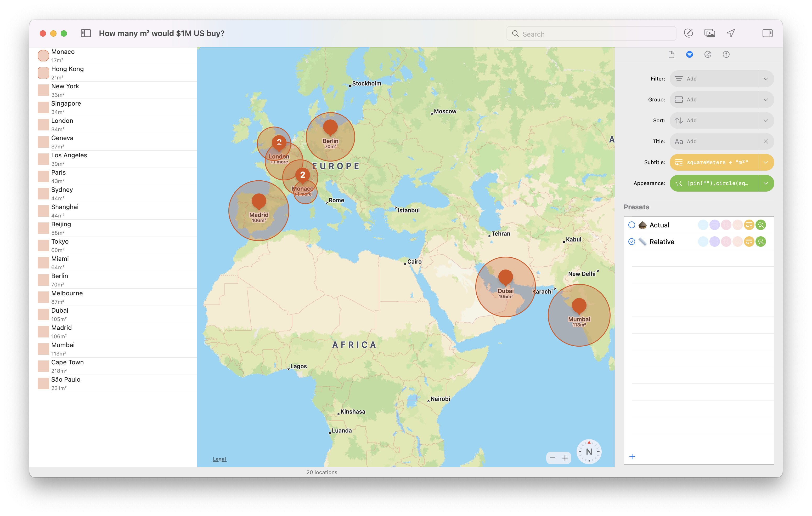Toggle the left sidebar
The height and width of the screenshot is (516, 812).
pos(86,33)
